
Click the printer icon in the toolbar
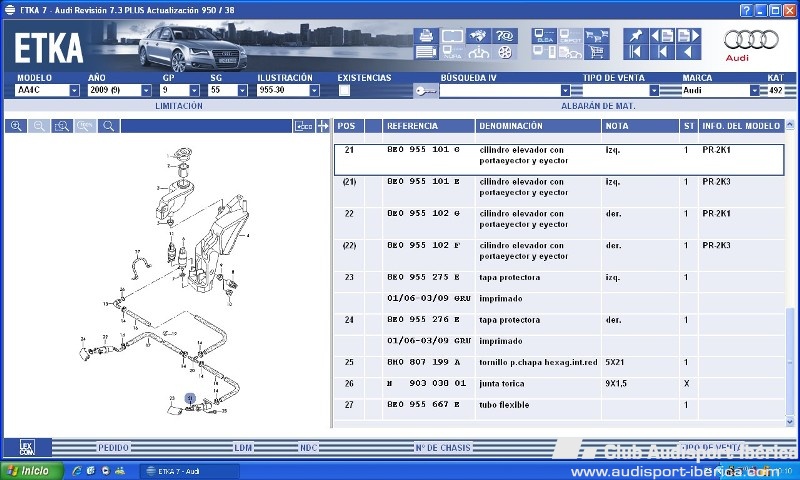[x=426, y=36]
